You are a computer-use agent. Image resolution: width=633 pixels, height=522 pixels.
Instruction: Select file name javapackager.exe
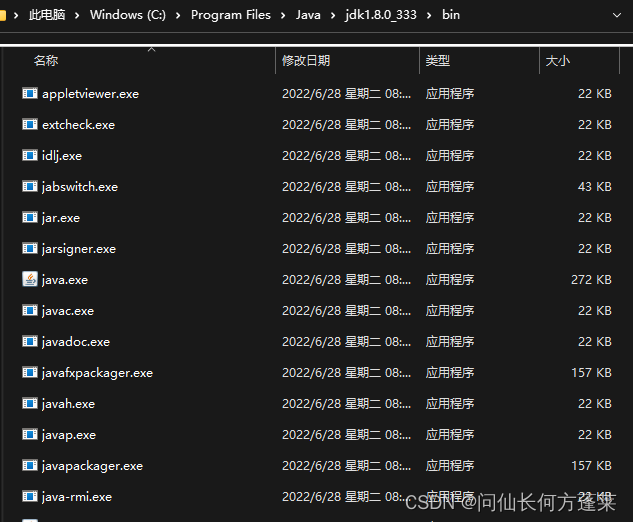pos(92,466)
